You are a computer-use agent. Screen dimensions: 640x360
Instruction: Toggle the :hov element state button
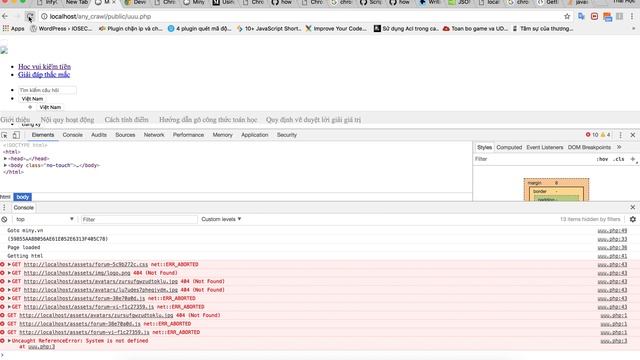[x=602, y=159]
